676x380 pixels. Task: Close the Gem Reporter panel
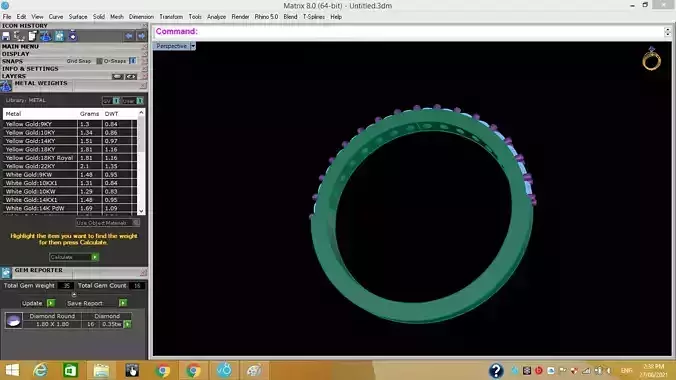click(x=143, y=273)
